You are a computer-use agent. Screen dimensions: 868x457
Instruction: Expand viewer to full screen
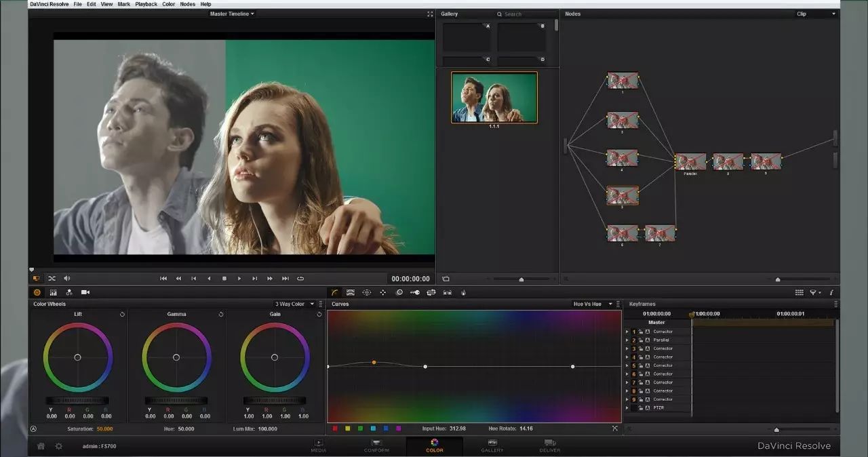point(430,14)
